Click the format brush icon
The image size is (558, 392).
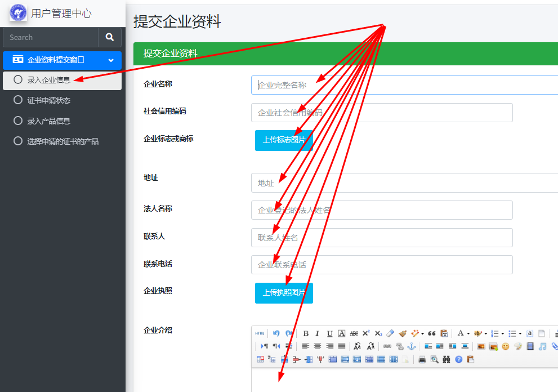click(403, 333)
